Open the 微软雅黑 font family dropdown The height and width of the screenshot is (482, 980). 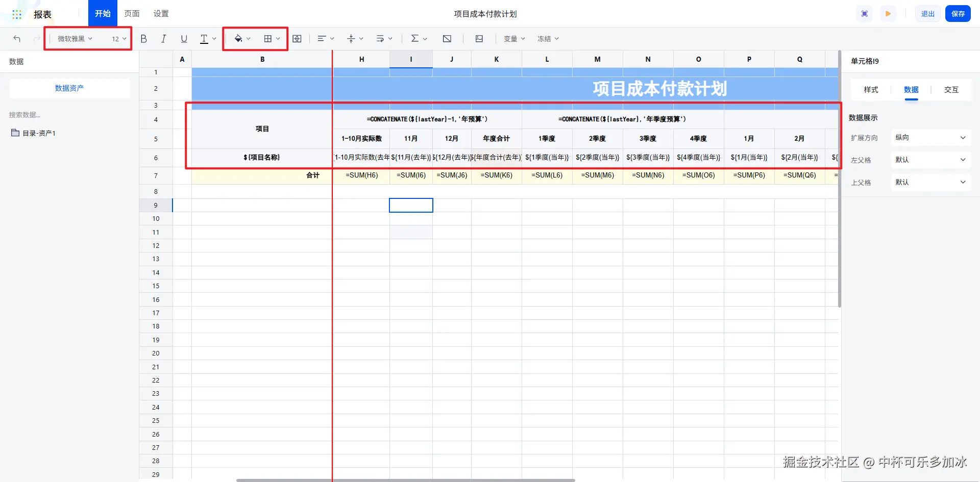[75, 39]
